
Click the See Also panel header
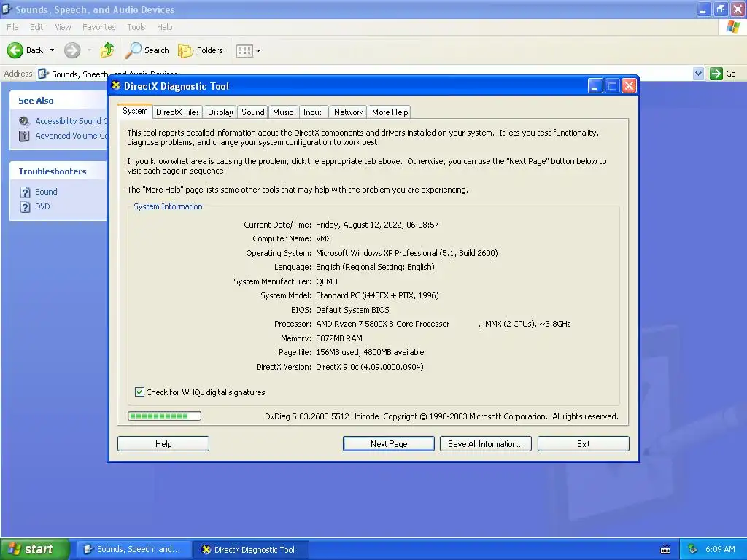point(58,101)
